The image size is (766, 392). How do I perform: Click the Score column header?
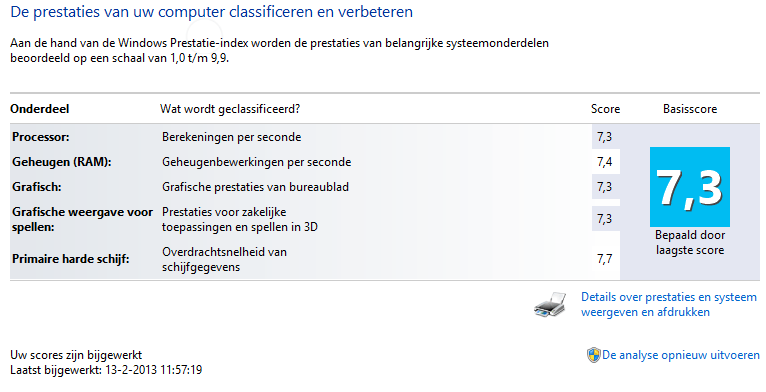pos(605,109)
